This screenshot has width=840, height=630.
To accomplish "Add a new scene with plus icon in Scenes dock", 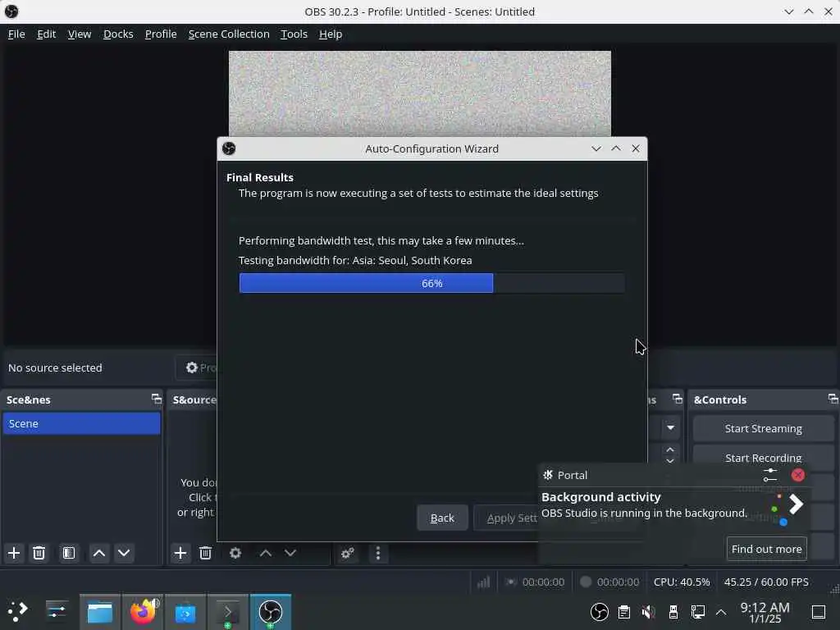I will 14,553.
